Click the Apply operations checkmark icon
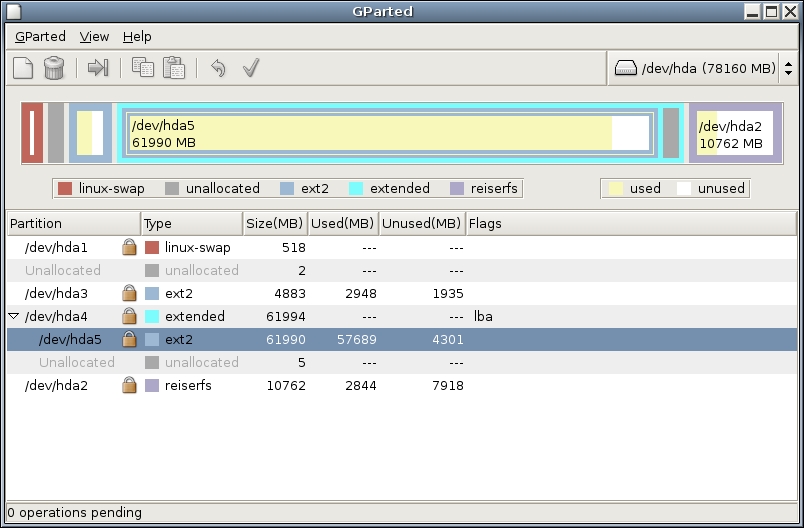 tap(251, 68)
